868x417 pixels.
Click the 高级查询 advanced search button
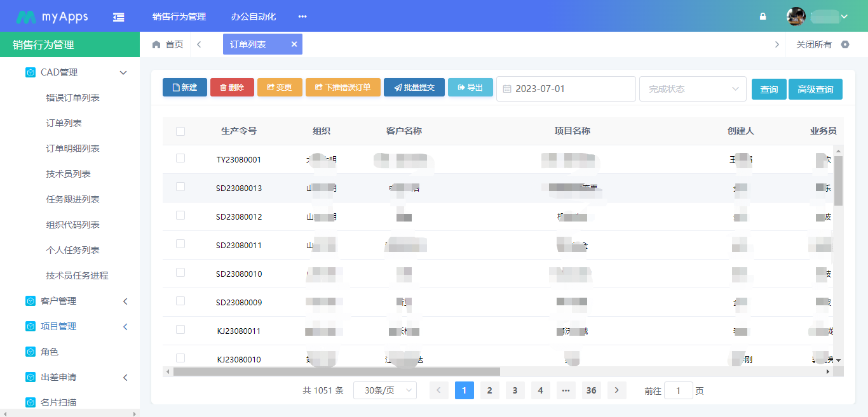[x=815, y=89]
